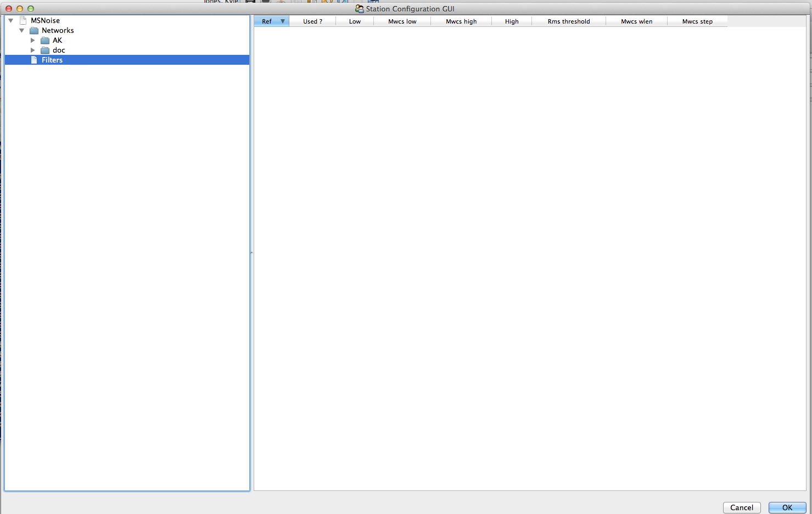Confirm with the OK button
This screenshot has width=812, height=514.
tap(787, 507)
